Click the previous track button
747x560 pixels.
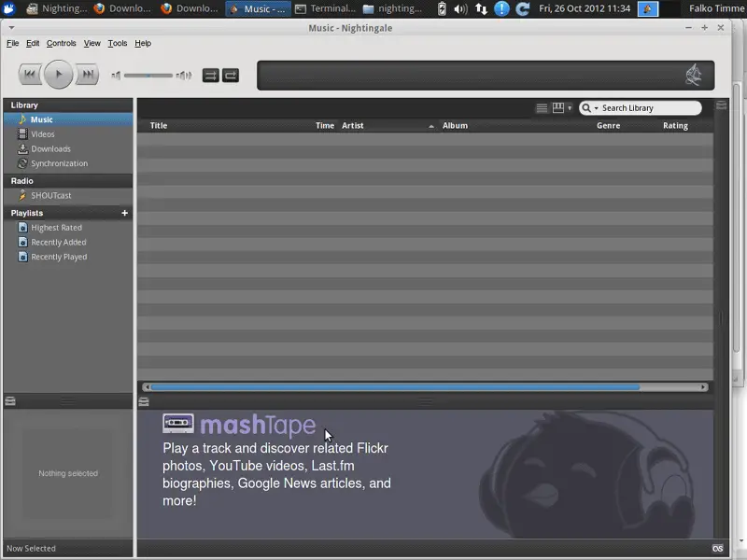click(x=30, y=75)
